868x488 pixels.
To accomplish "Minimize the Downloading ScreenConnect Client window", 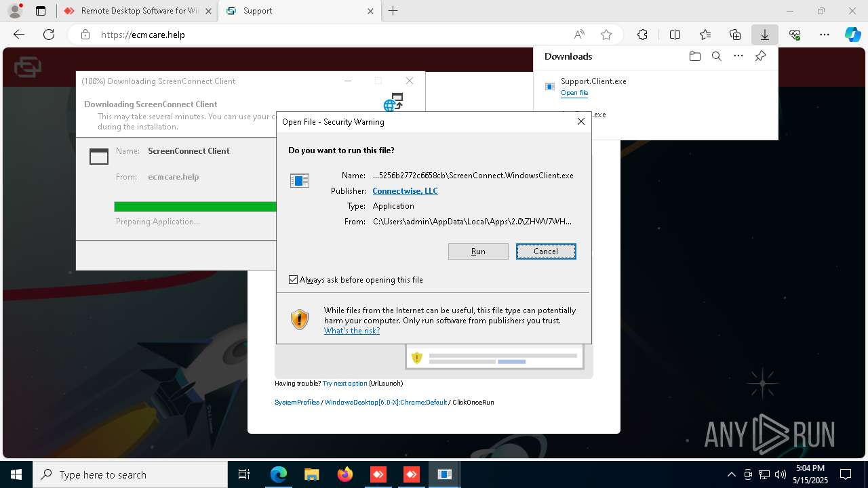I will click(x=348, y=81).
